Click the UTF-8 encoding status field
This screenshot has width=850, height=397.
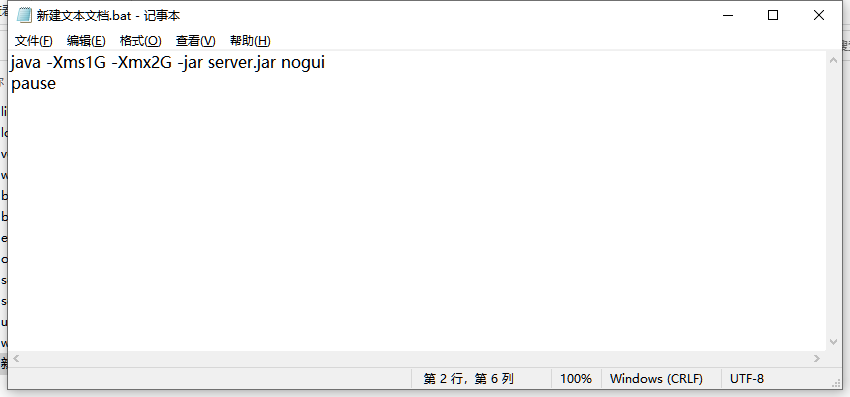click(747, 379)
